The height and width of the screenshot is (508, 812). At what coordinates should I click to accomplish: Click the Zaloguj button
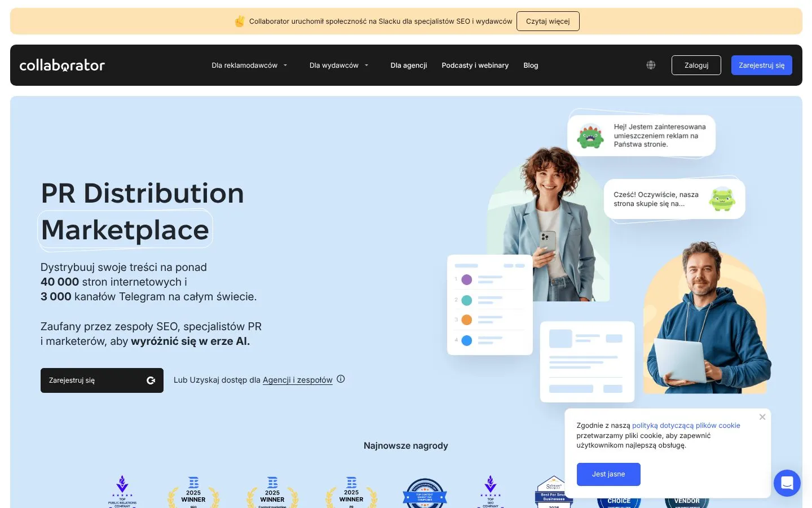click(x=696, y=65)
